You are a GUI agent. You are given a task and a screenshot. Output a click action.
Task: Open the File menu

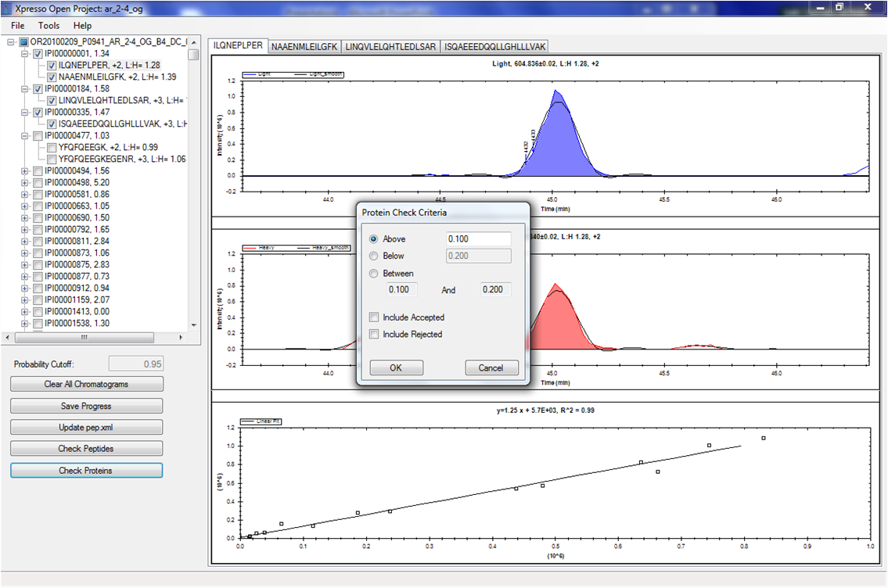click(x=17, y=26)
